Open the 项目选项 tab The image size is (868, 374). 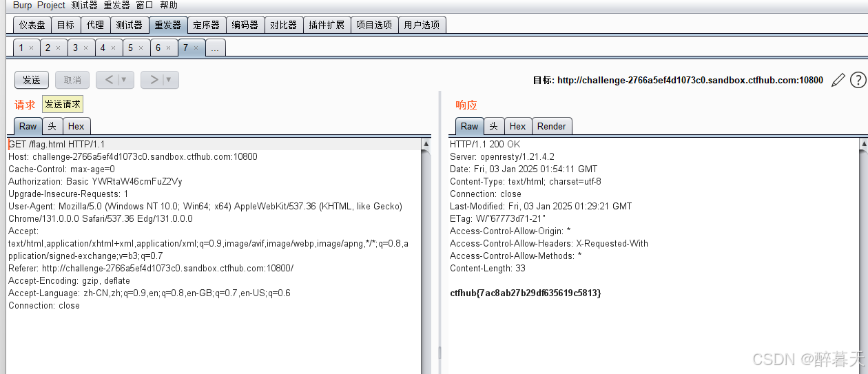point(374,25)
